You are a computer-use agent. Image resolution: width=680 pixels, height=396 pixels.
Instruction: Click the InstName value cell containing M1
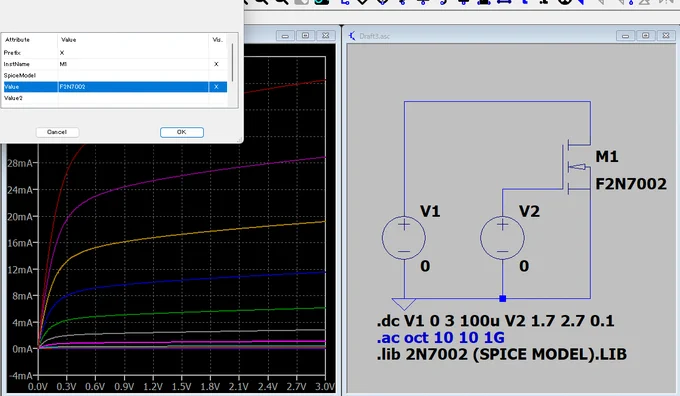coord(133,64)
